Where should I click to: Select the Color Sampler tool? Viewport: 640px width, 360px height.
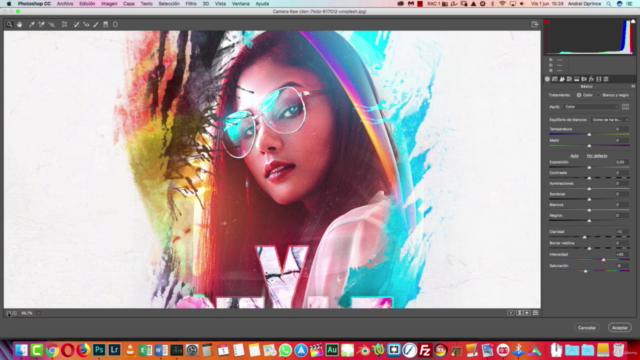coord(42,24)
